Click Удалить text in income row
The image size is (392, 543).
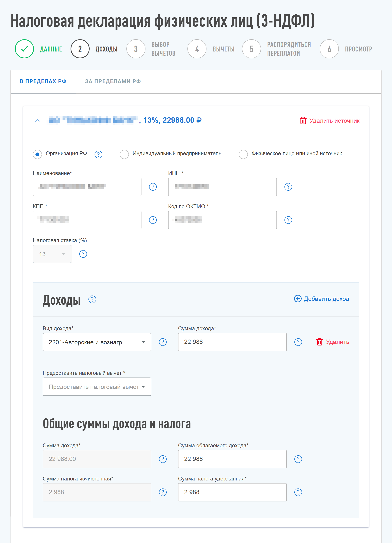[x=337, y=342]
